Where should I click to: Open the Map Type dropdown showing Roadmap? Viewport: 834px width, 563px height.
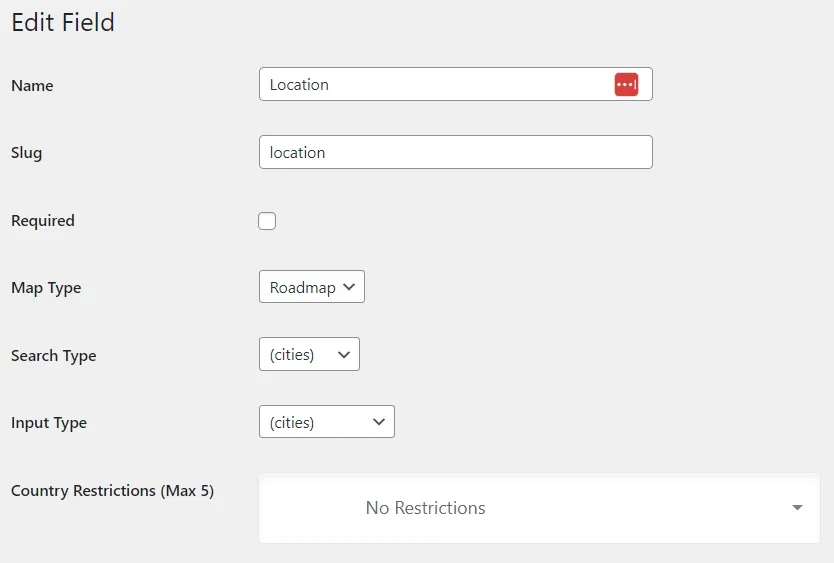point(312,287)
